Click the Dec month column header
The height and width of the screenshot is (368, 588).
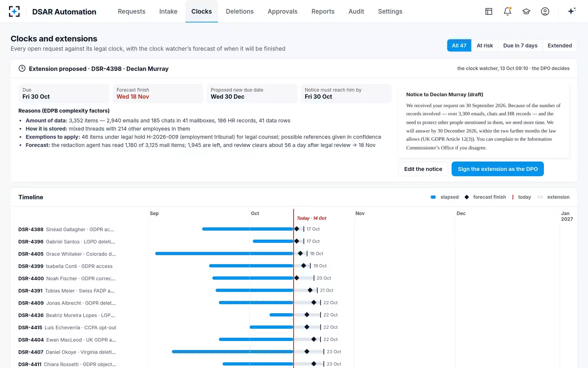pos(461,213)
